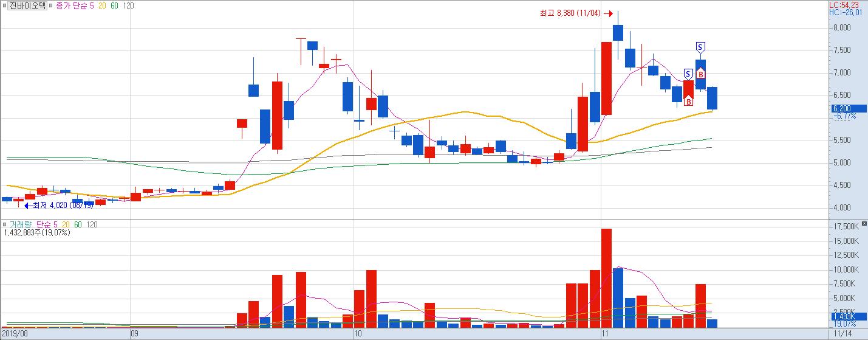Click the tallest red volume bar above 17,500K
Screen dimensions: 868x340
[x=606, y=278]
